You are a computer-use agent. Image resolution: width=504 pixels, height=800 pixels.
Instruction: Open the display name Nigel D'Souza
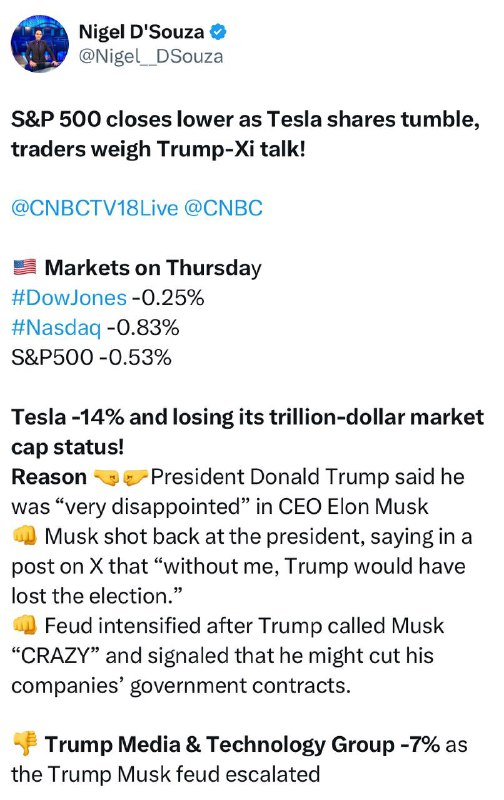pyautogui.click(x=141, y=32)
